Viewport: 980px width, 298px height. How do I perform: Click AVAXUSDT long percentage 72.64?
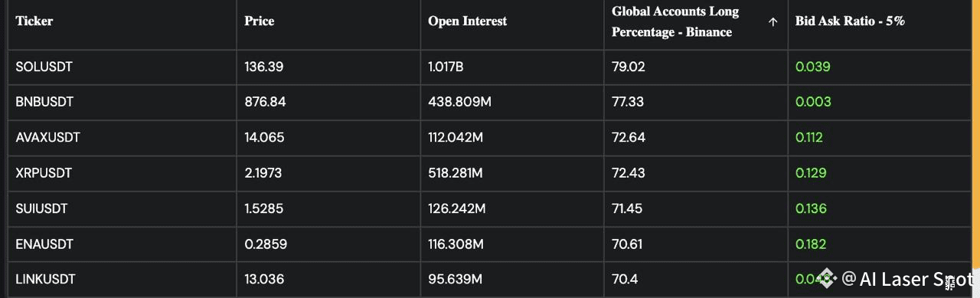click(629, 138)
